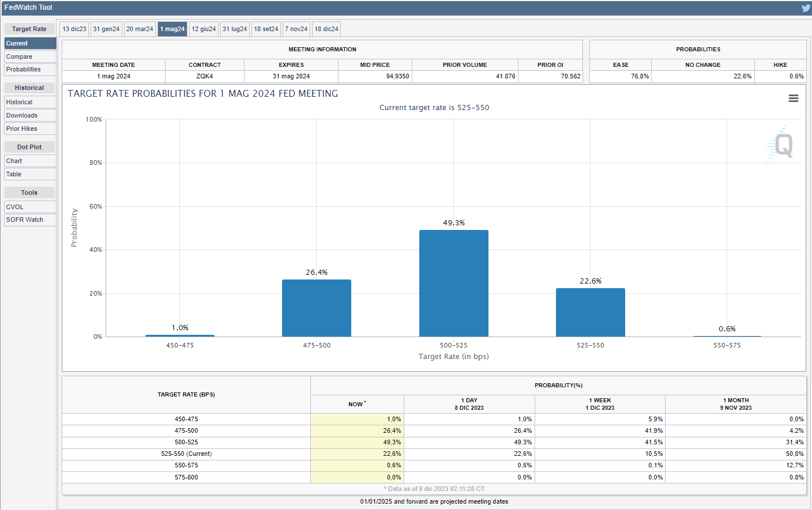Select the 18 set24 meeting tab
Image resolution: width=812 pixels, height=510 pixels.
(x=266, y=29)
